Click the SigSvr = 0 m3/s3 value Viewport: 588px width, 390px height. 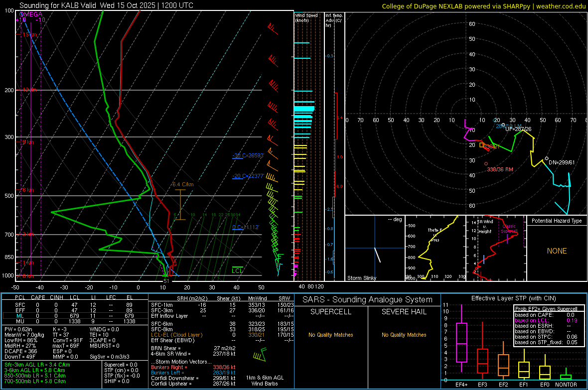point(110,357)
